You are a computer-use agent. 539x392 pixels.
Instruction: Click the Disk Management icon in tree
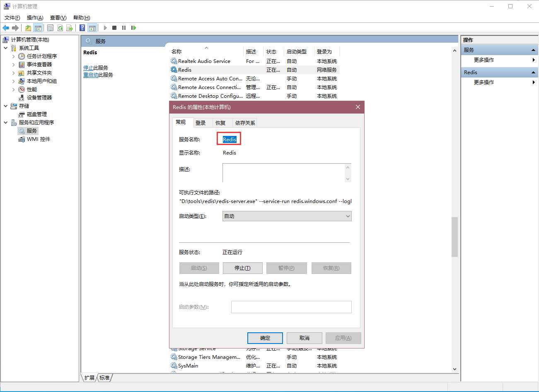(x=22, y=114)
